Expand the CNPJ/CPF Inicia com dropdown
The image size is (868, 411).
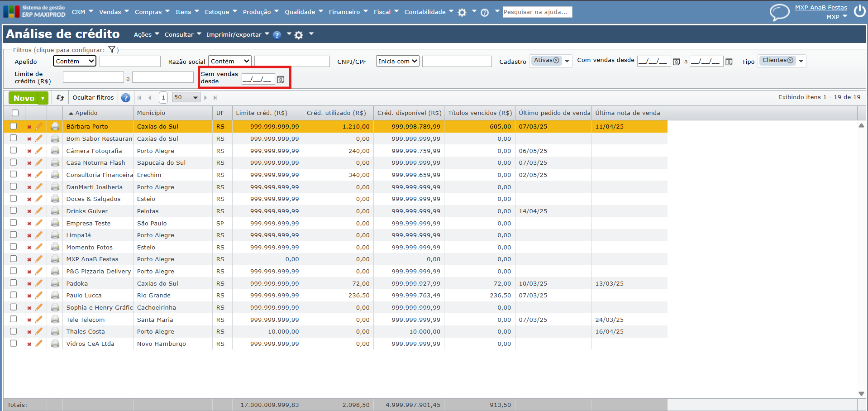pyautogui.click(x=397, y=61)
